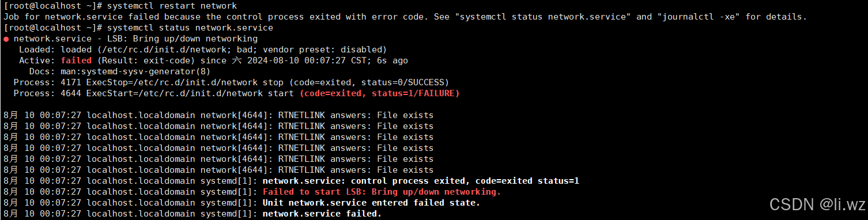The image size is (868, 220).
Task: Click process ID 4644 on the ExecStart line
Action: (71, 93)
